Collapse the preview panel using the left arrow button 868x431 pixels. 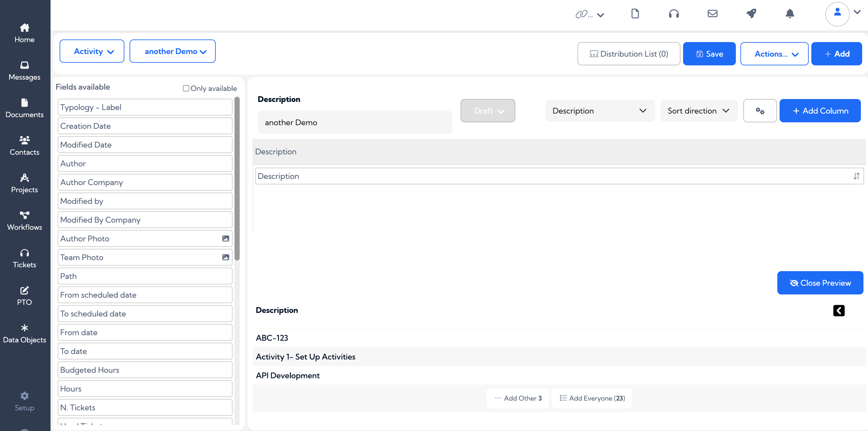(839, 310)
